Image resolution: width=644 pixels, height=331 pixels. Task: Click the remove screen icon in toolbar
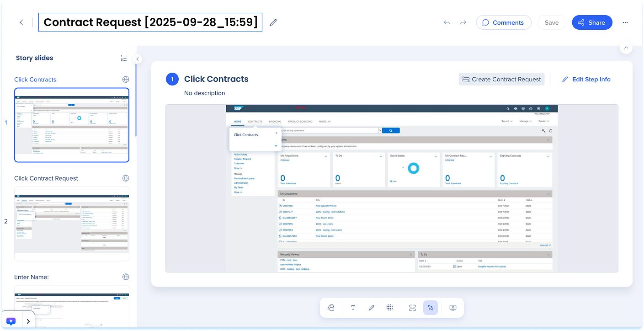click(x=452, y=308)
